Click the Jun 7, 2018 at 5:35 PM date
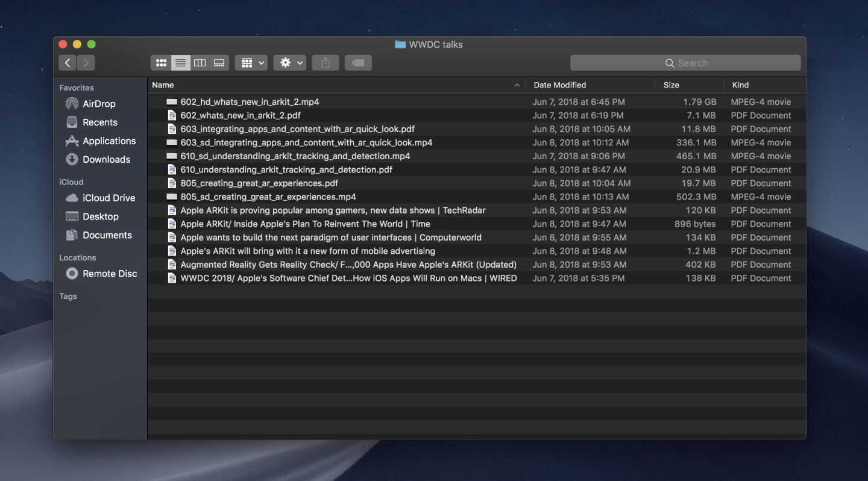Viewport: 868px width, 481px height. (579, 278)
